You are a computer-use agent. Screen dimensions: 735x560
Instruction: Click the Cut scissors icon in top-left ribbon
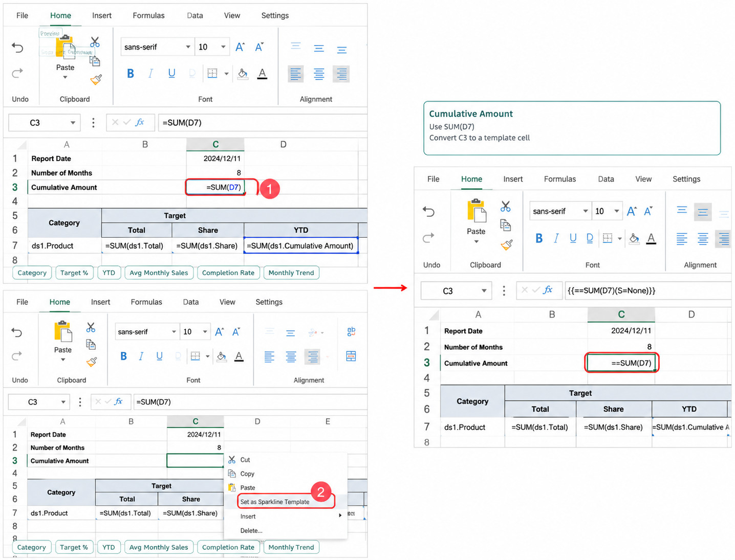point(95,42)
